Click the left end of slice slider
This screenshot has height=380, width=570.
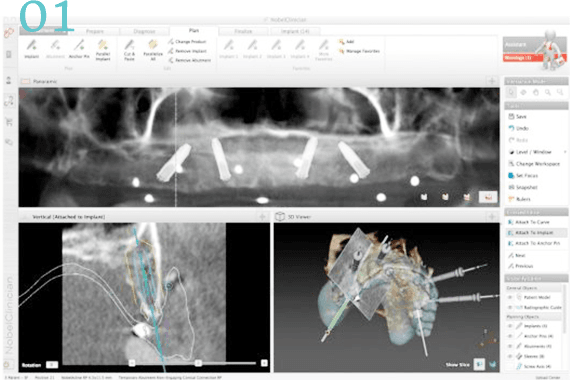pyautogui.click(x=132, y=363)
